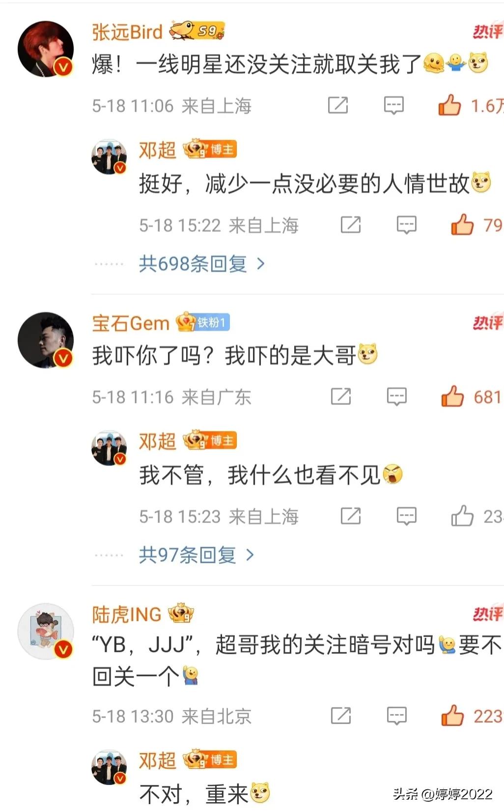Expand the 共698条回复 thread

202,264
